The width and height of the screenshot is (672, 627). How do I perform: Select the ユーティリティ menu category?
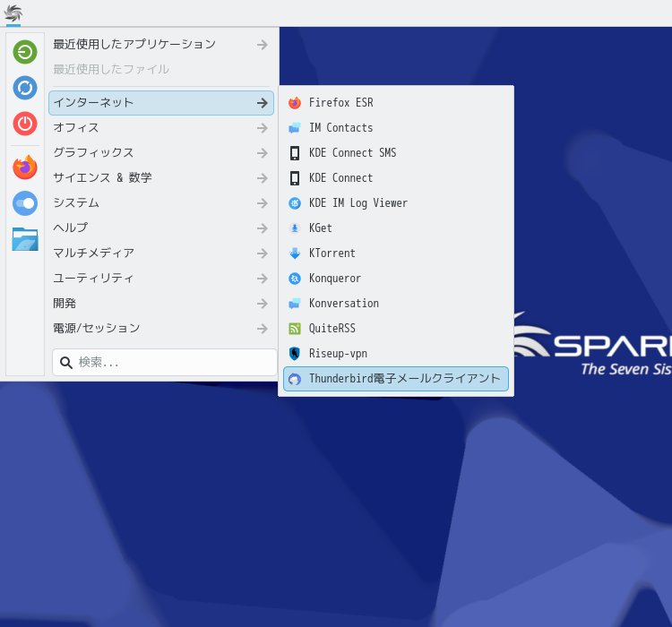[x=161, y=279]
